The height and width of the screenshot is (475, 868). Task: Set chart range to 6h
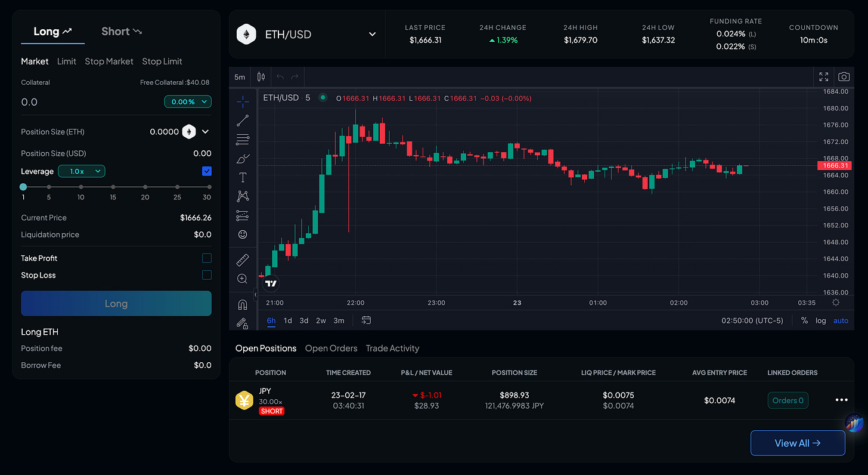271,320
